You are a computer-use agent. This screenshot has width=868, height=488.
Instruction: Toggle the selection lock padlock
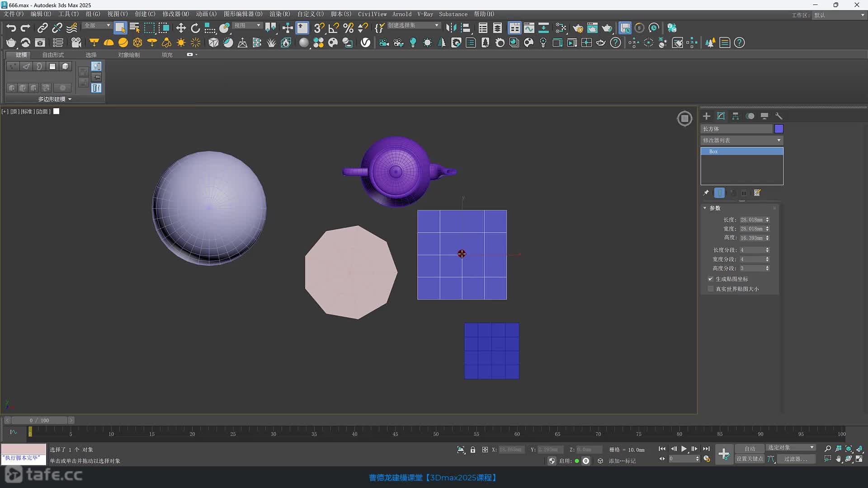pos(473,450)
